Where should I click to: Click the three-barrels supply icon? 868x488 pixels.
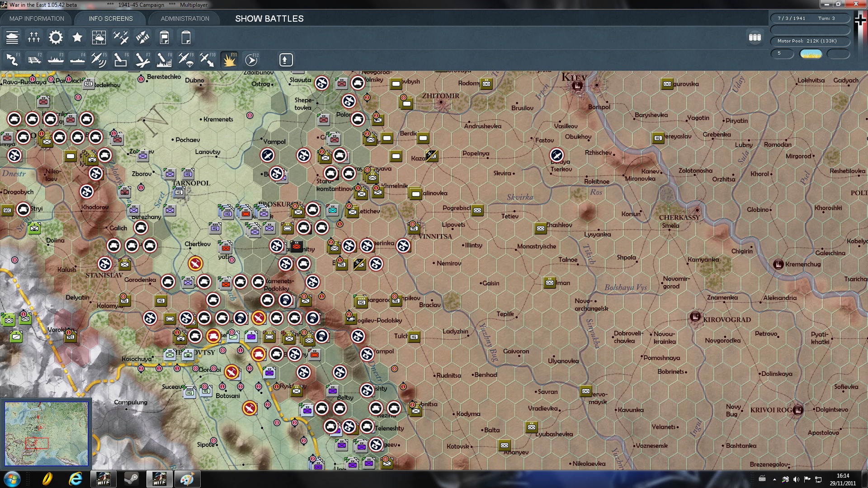[x=755, y=38]
